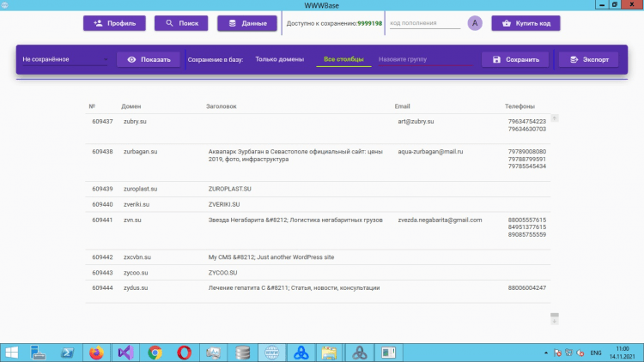Select the zycoo.su domain cell

coord(136,273)
